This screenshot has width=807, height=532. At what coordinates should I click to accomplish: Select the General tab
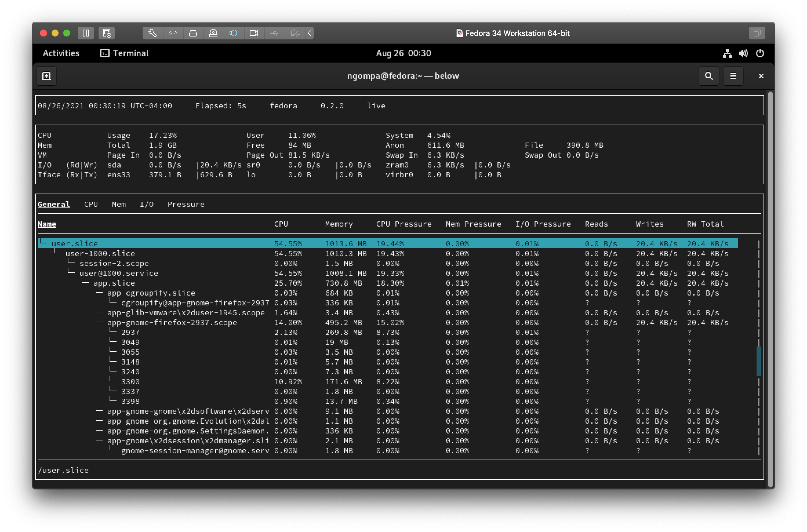[x=54, y=204]
